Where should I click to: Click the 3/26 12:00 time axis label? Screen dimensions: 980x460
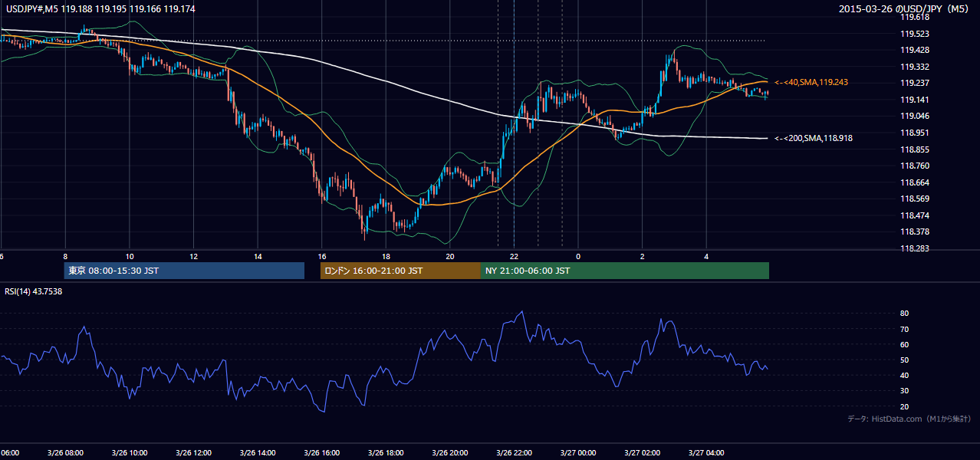193,452
